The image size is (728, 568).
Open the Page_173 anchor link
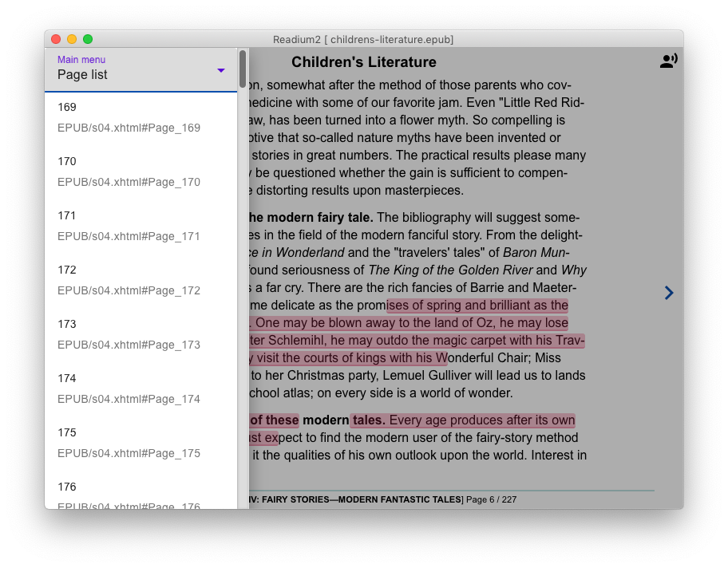tap(67, 324)
